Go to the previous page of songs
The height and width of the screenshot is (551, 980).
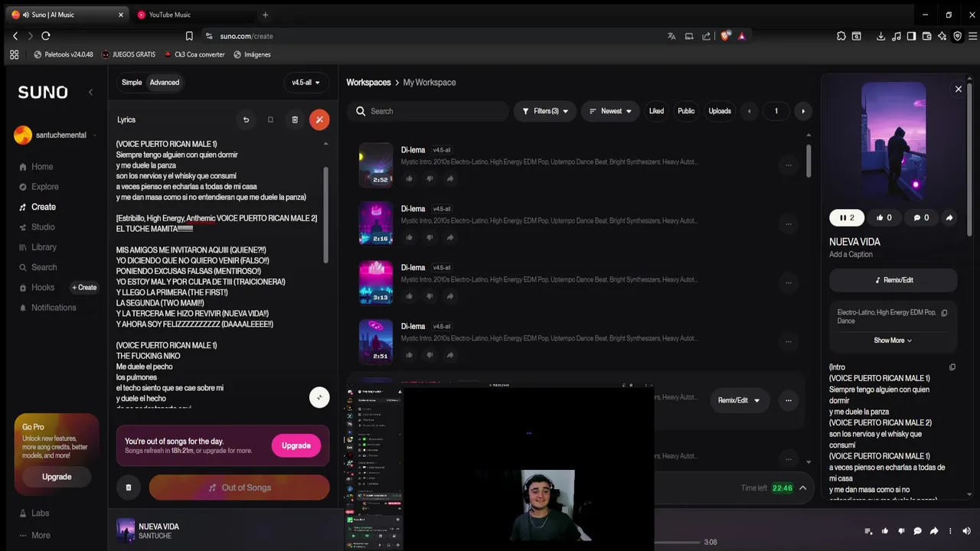pyautogui.click(x=749, y=111)
